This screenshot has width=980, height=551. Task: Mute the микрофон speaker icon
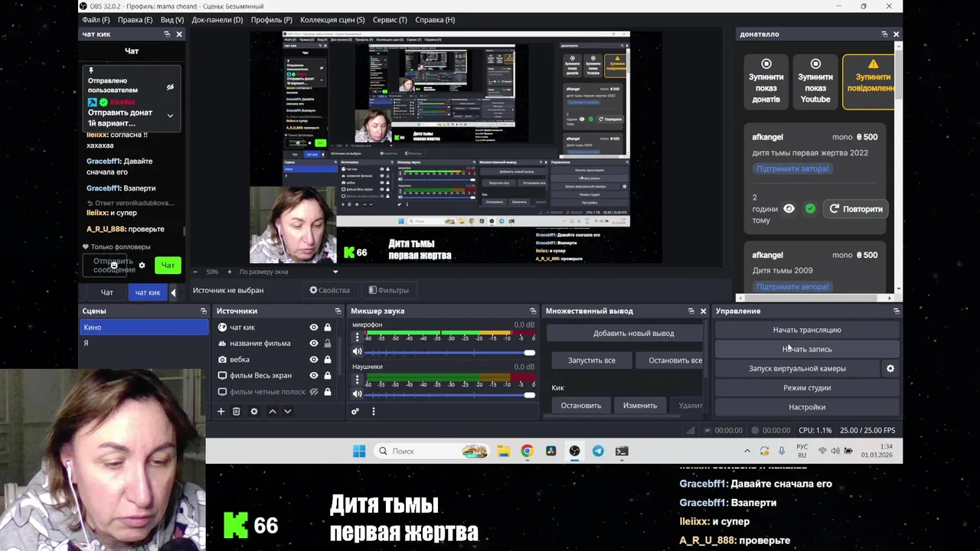[357, 351]
